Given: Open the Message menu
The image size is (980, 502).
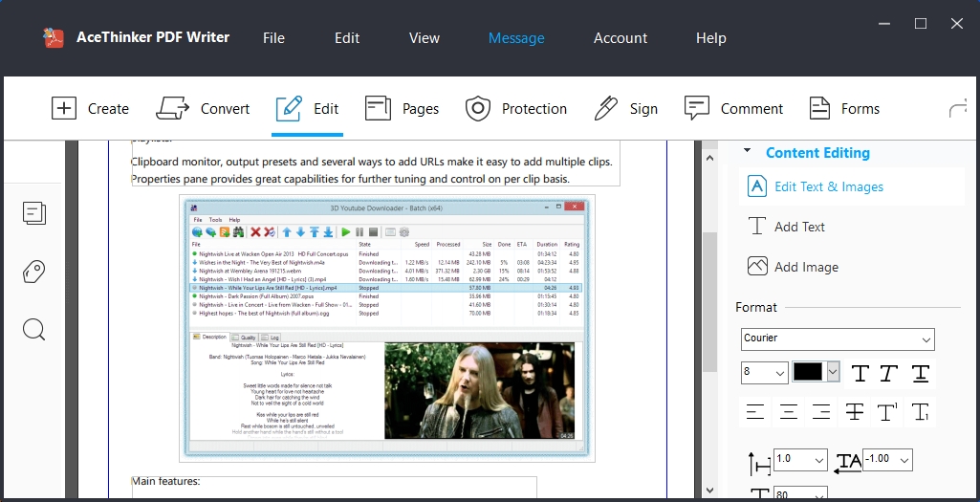Looking at the screenshot, I should pos(516,38).
